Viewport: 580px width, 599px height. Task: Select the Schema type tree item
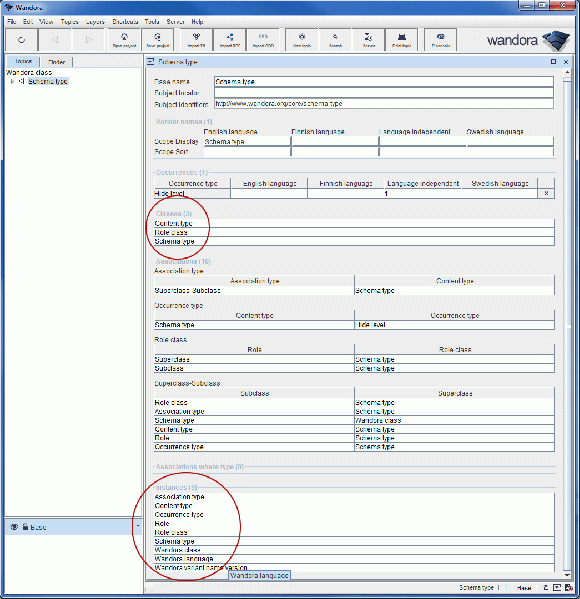click(x=48, y=81)
